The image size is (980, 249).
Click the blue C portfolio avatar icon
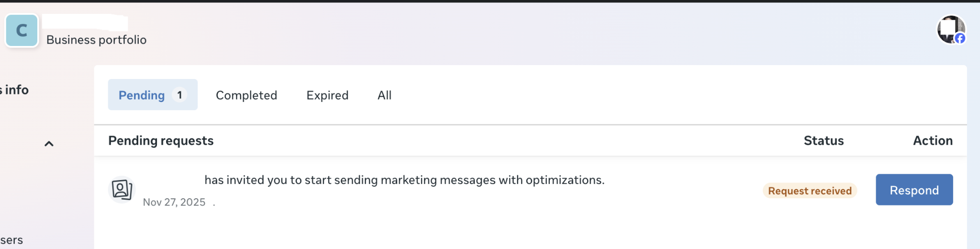[22, 30]
